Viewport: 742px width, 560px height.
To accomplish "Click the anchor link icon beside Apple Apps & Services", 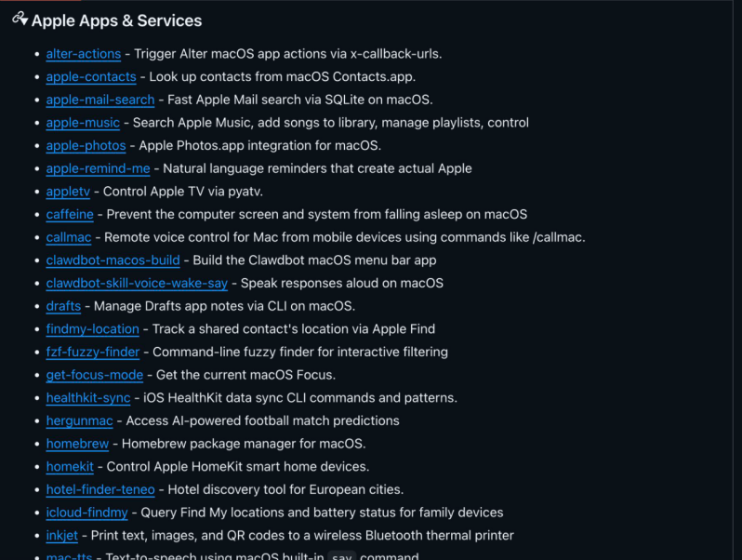I will pos(20,19).
